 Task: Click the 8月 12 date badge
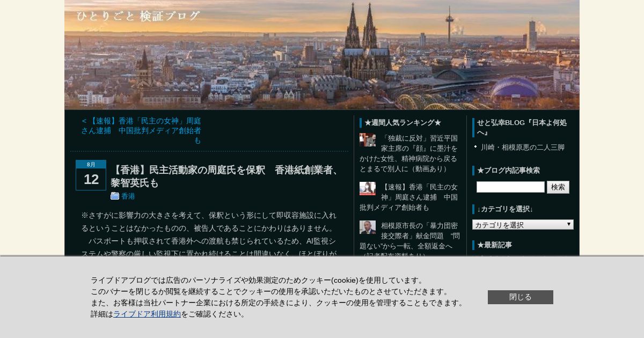click(x=91, y=175)
